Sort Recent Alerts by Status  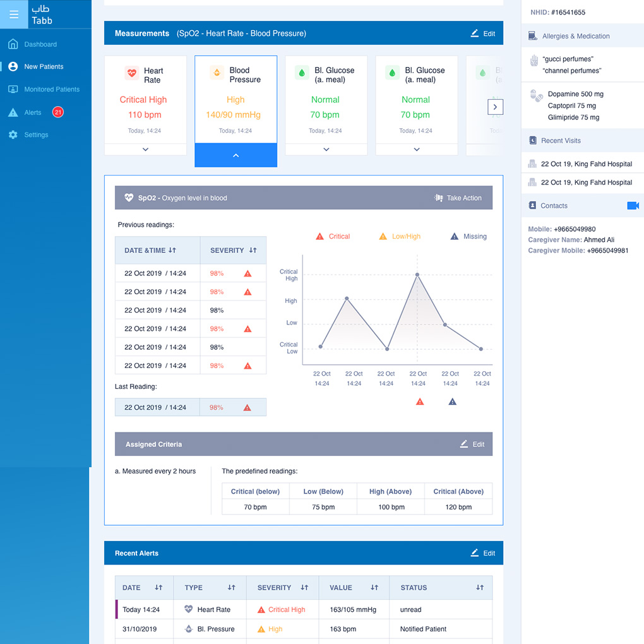[480, 588]
